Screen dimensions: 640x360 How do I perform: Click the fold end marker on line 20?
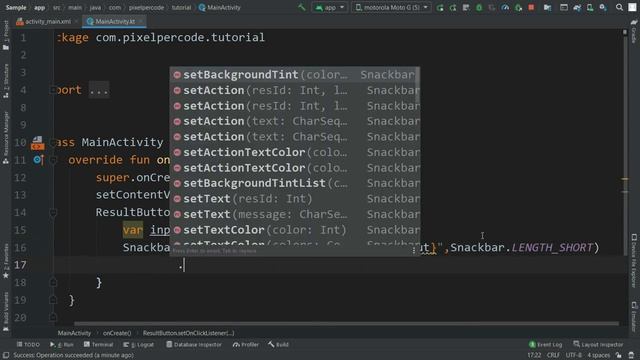point(53,317)
